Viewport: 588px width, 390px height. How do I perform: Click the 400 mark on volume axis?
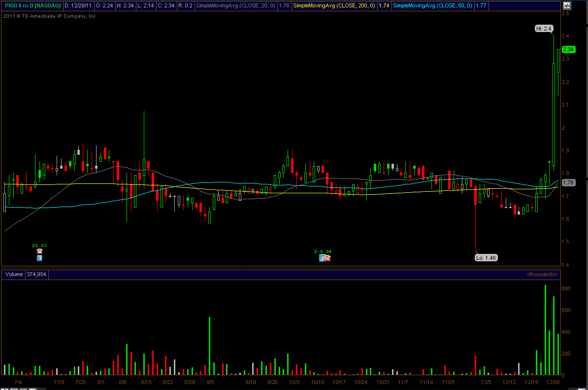[566, 332]
